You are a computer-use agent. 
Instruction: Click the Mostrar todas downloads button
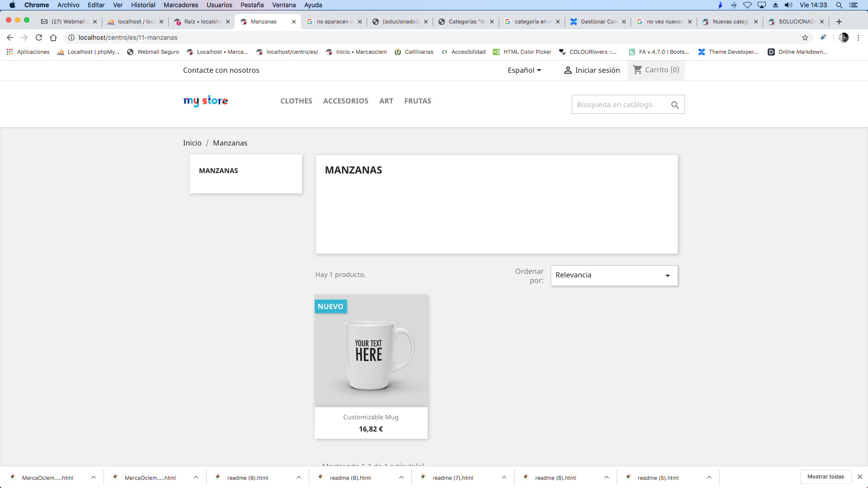tap(826, 477)
